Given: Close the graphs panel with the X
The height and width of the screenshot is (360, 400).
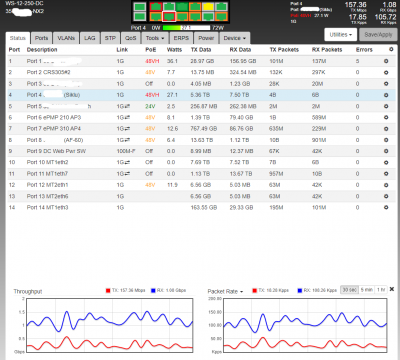Looking at the screenshot, I should coord(392,289).
